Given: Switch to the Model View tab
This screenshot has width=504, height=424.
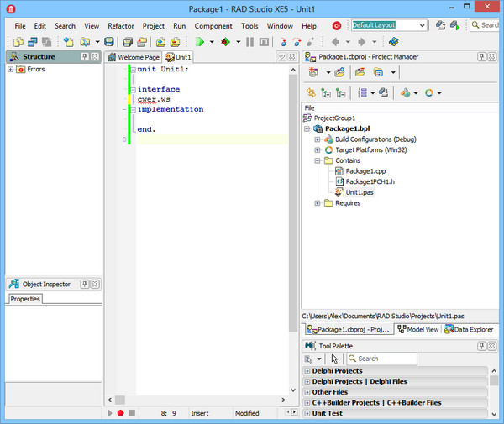Looking at the screenshot, I should 417,330.
